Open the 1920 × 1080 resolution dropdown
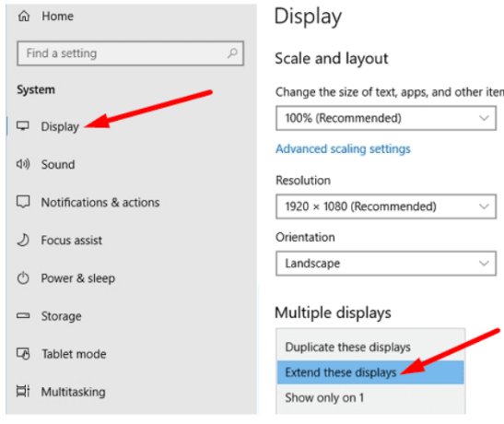Screen dimensions: 504x424 tap(386, 206)
